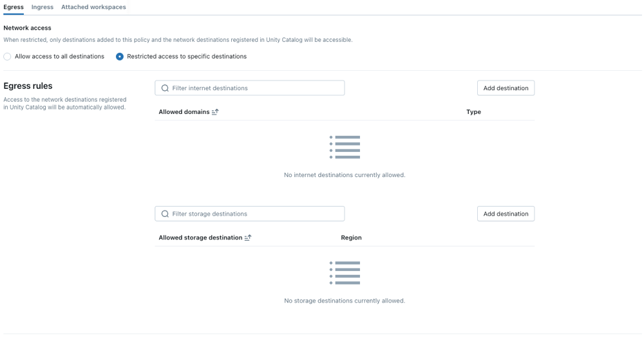Add destination for internet domains

point(506,88)
